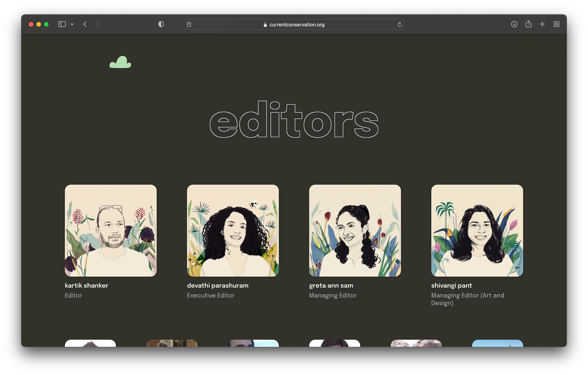Click the Greta Ann Sam name
Image resolution: width=588 pixels, height=375 pixels.
pyautogui.click(x=331, y=285)
